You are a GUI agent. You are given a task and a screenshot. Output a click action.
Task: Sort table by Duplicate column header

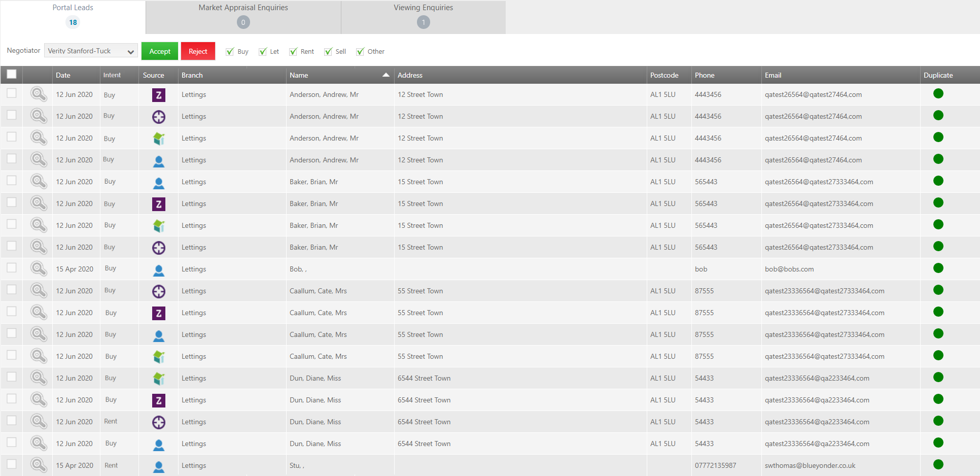click(938, 75)
